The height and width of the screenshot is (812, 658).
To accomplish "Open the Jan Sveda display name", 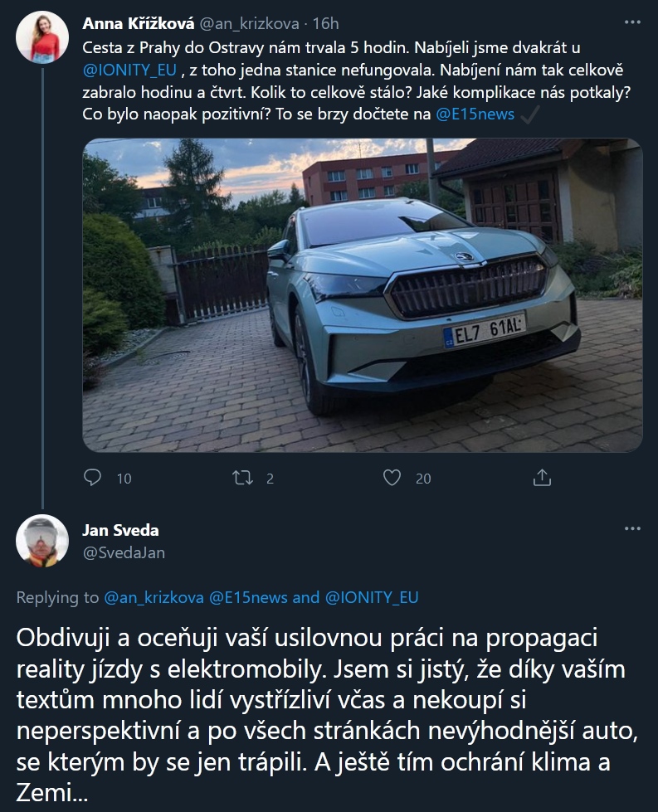I will coord(121,530).
